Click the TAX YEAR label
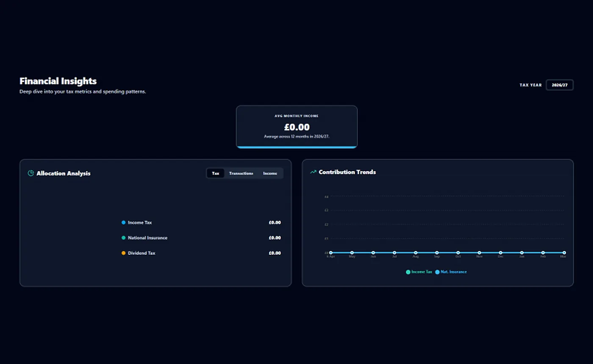The height and width of the screenshot is (364, 593). pos(531,85)
